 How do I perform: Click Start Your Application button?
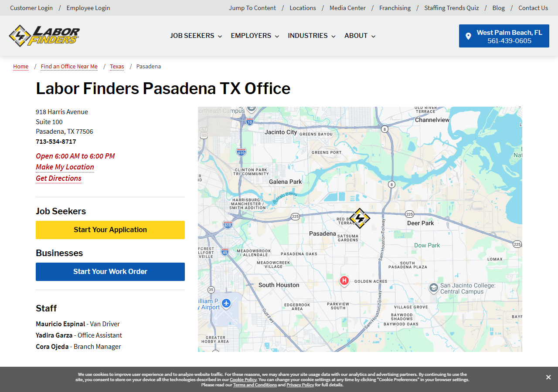[x=110, y=230]
